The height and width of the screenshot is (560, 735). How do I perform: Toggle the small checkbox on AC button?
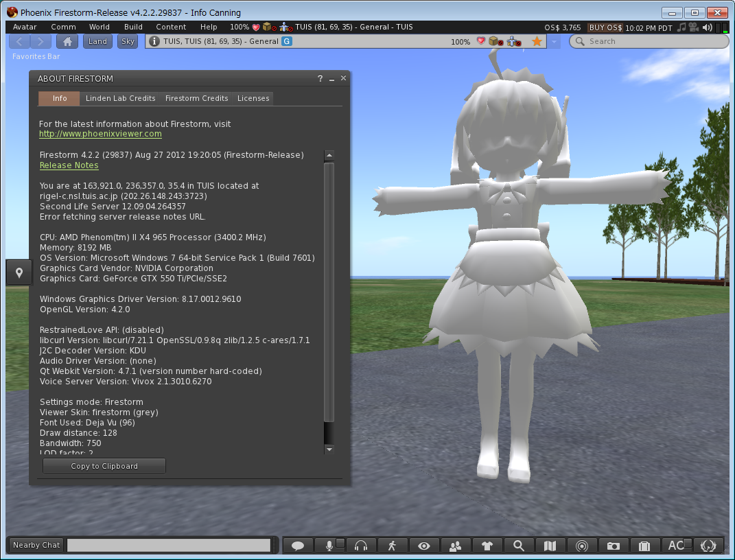coord(688,543)
